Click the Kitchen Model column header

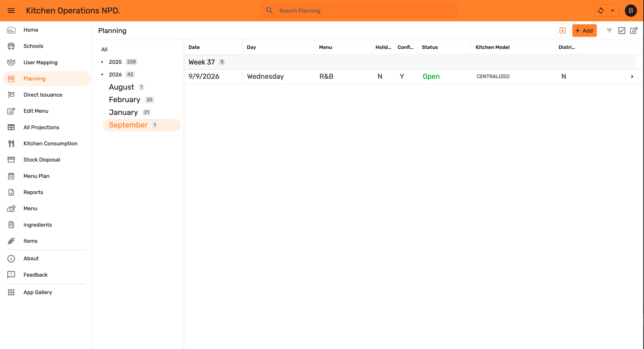point(513,47)
